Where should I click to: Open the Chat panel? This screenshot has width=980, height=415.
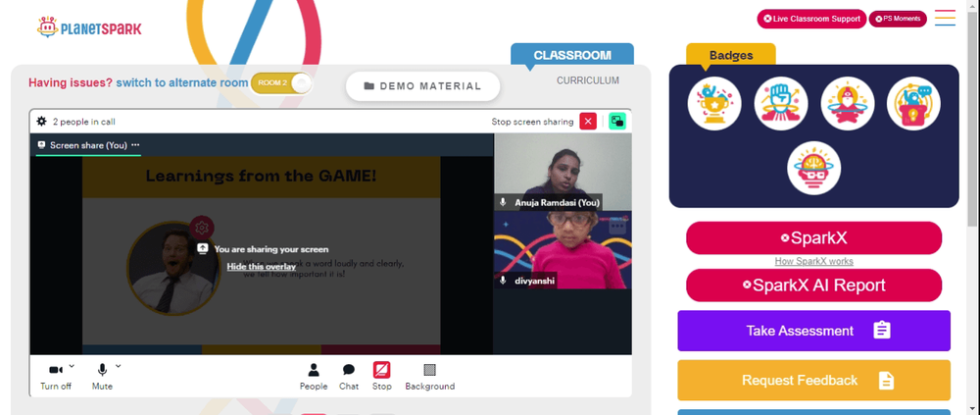point(349,377)
